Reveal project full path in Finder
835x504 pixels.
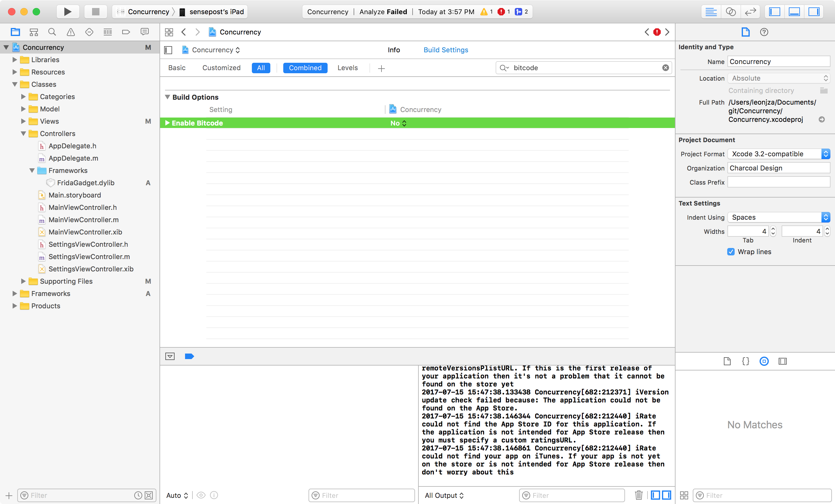click(x=822, y=119)
